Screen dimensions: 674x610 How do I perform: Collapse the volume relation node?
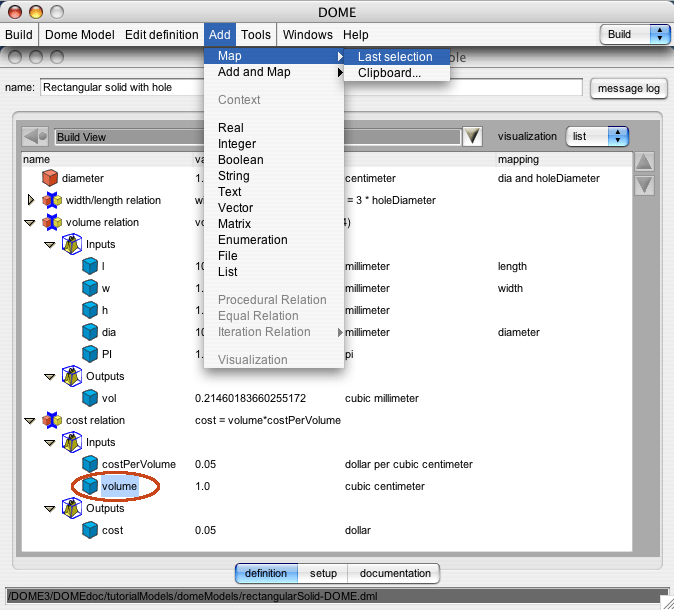pyautogui.click(x=30, y=223)
